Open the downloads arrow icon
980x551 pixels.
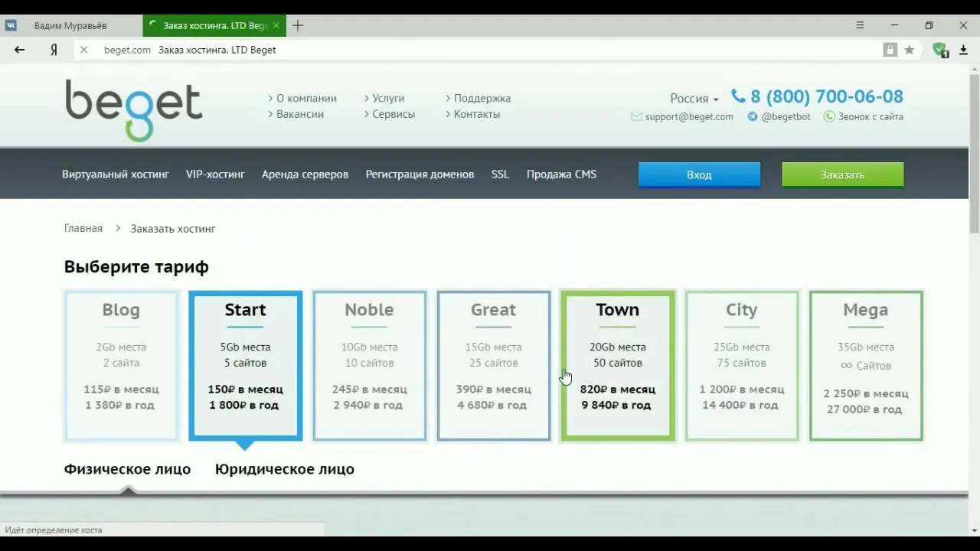pyautogui.click(x=963, y=50)
